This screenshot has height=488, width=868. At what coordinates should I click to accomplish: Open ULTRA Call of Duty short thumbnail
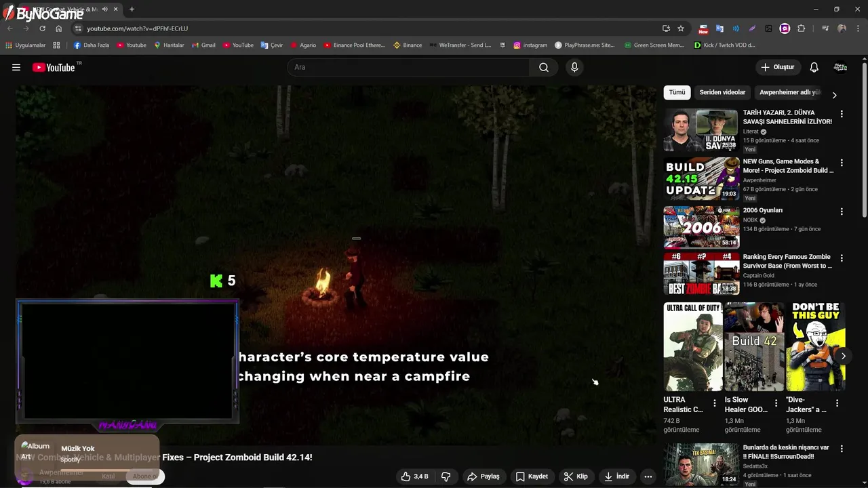click(693, 346)
